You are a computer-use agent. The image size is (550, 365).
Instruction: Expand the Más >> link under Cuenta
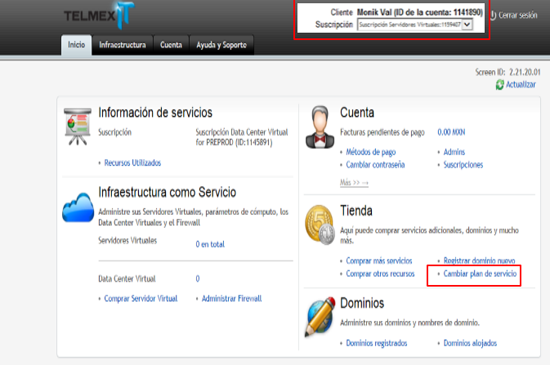[354, 183]
